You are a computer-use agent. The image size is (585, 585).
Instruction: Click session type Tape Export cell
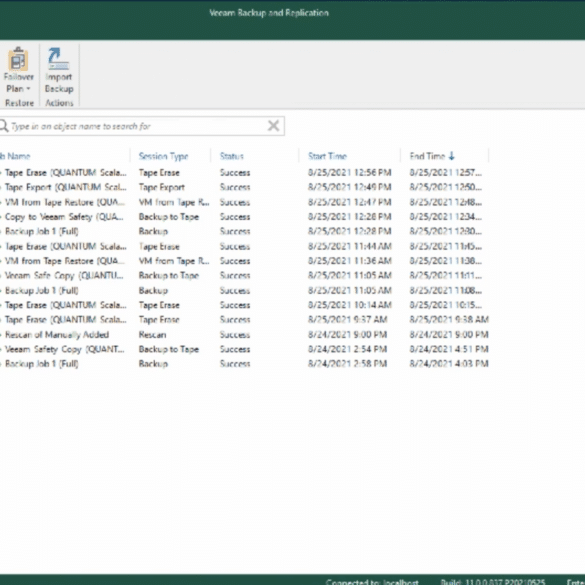162,187
